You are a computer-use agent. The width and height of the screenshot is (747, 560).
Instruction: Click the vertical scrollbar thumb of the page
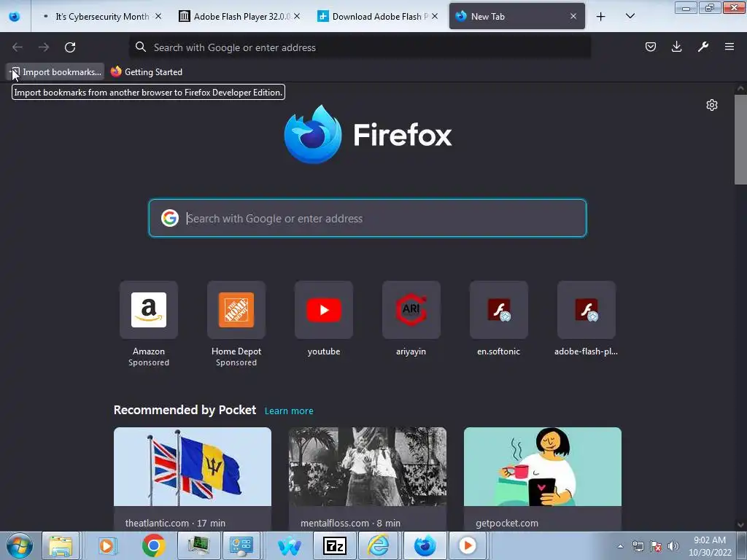tap(740, 139)
